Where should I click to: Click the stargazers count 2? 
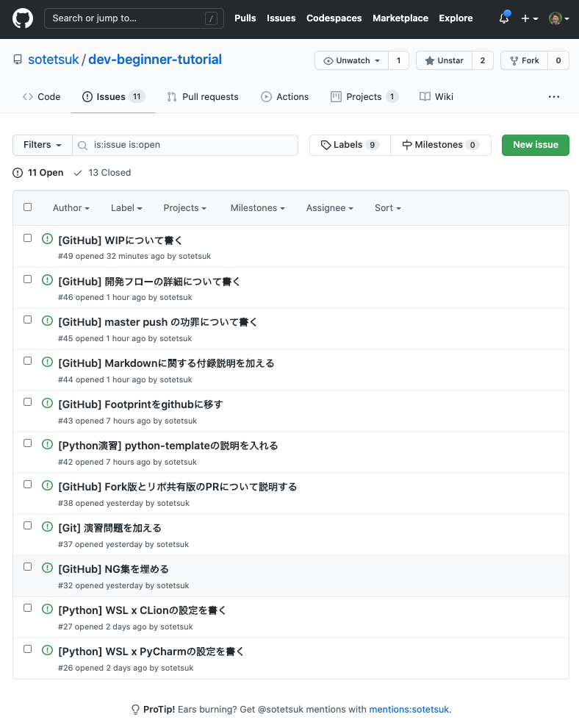(x=483, y=60)
